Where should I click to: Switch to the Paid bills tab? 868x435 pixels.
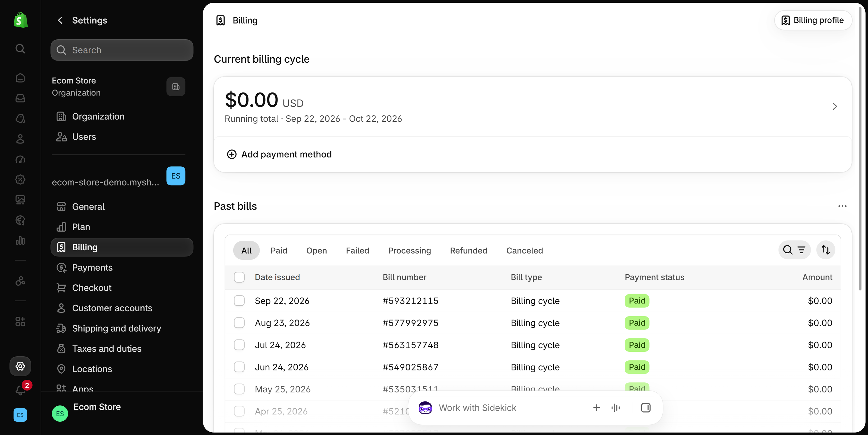(x=279, y=250)
